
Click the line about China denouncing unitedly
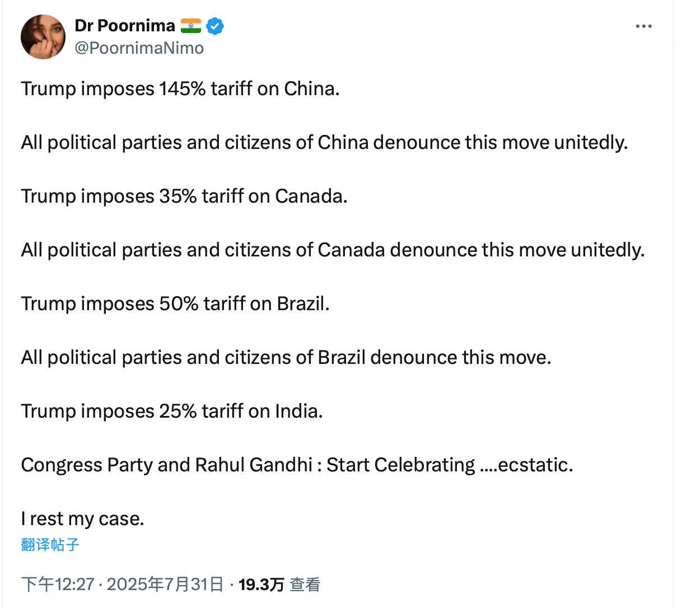coord(324,143)
